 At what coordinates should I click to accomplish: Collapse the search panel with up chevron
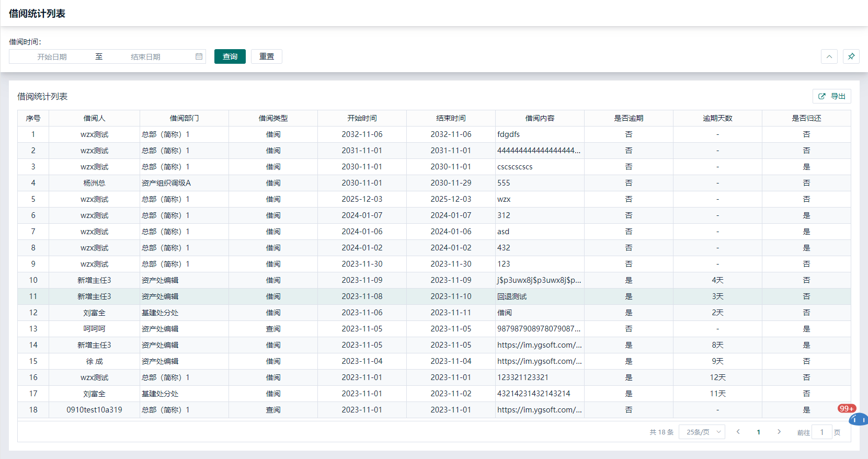tap(829, 56)
